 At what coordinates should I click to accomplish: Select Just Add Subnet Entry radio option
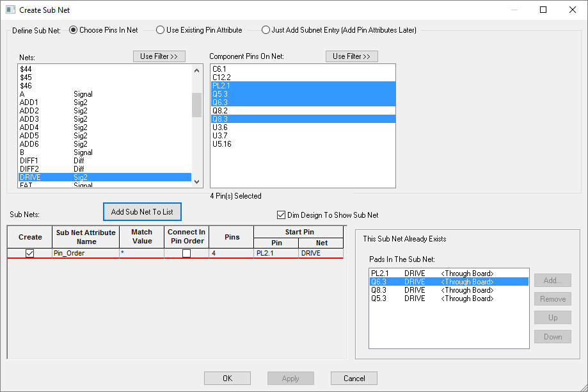[x=266, y=30]
